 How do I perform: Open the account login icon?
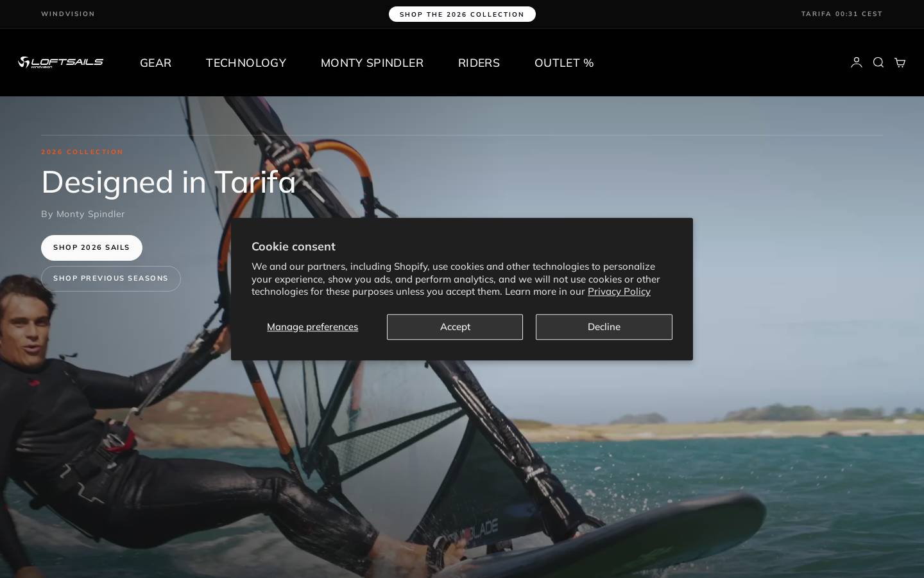coord(857,62)
